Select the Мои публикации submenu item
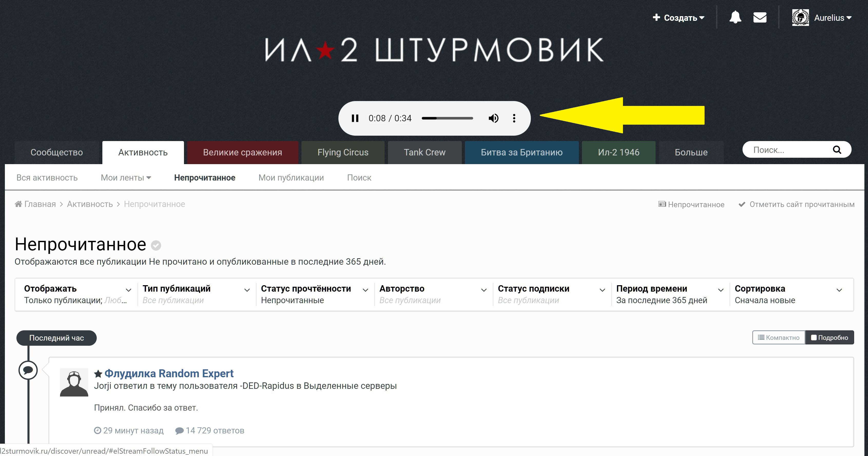The height and width of the screenshot is (456, 868). 291,177
